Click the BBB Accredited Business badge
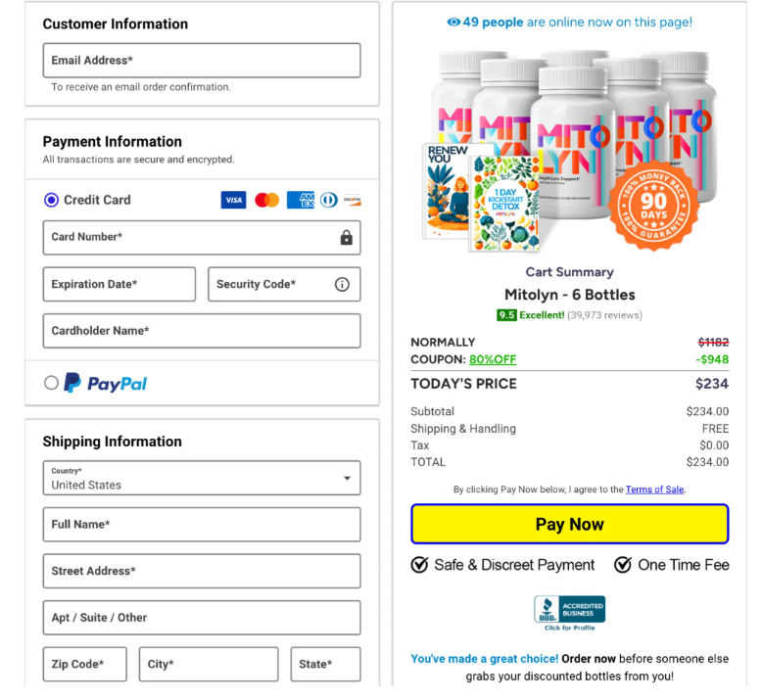The image size is (762, 700). click(569, 612)
